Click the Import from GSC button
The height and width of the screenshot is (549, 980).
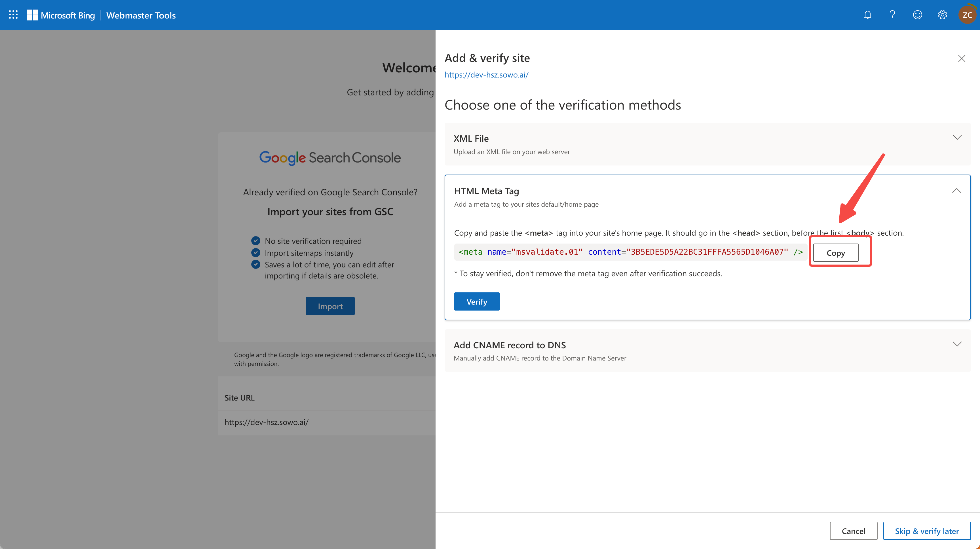330,306
